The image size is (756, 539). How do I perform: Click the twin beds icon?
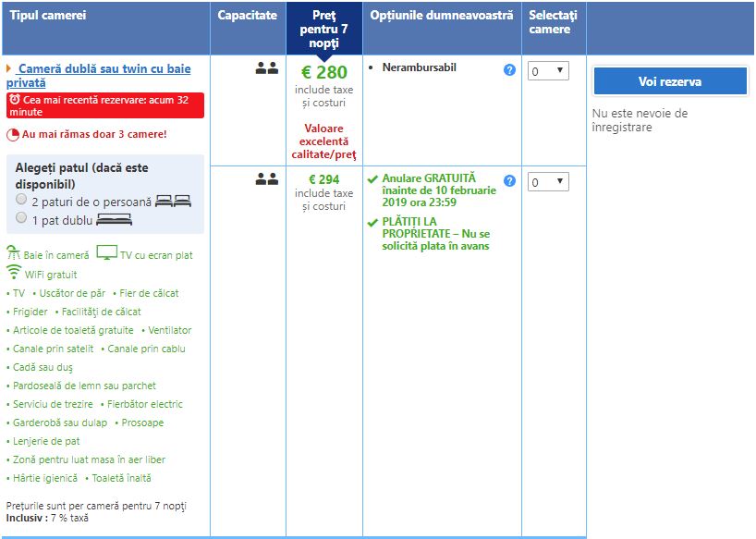coord(173,200)
